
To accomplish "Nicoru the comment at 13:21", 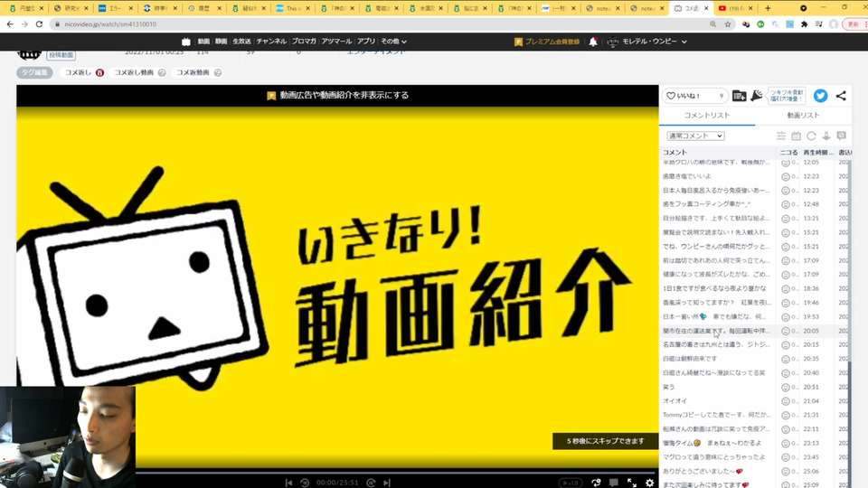I will (x=786, y=219).
